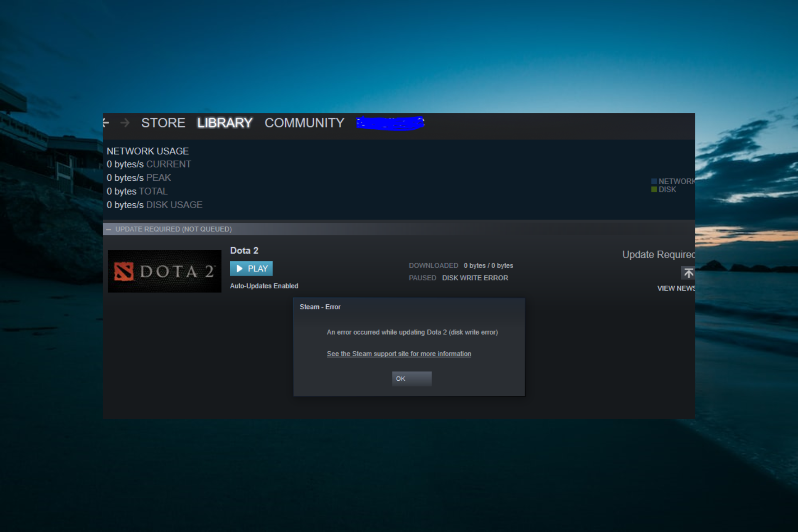Open the Steam support site link
Image resolution: width=798 pixels, height=532 pixels.
pyautogui.click(x=399, y=354)
